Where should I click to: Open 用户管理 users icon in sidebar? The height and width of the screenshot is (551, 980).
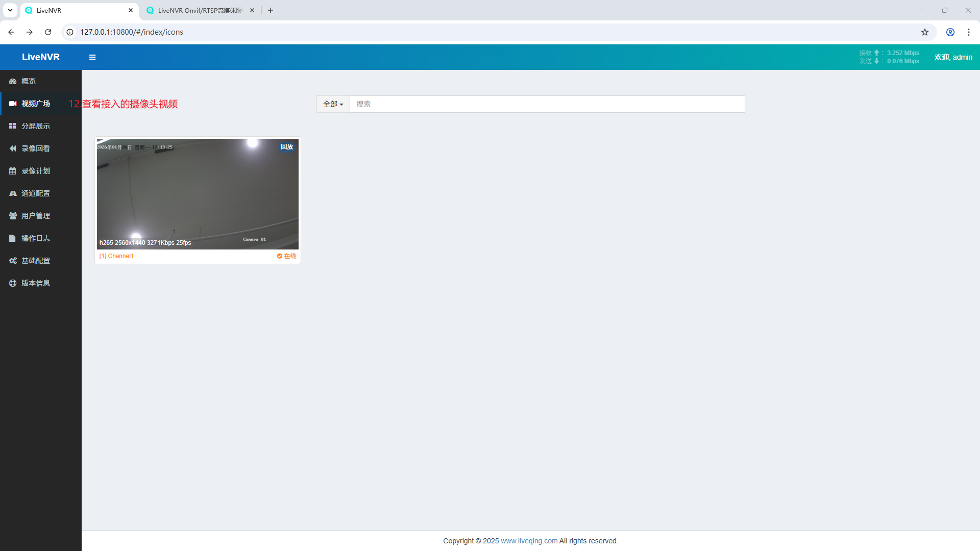click(x=13, y=216)
